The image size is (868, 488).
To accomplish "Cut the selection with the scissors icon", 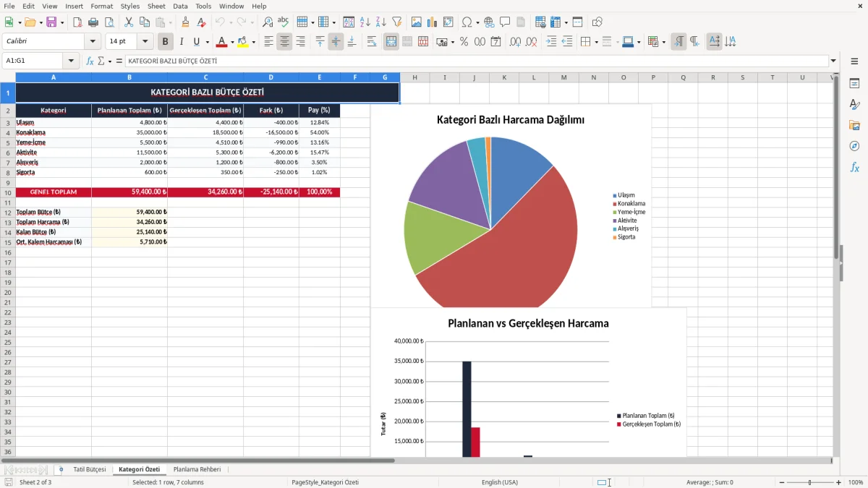I will (129, 22).
